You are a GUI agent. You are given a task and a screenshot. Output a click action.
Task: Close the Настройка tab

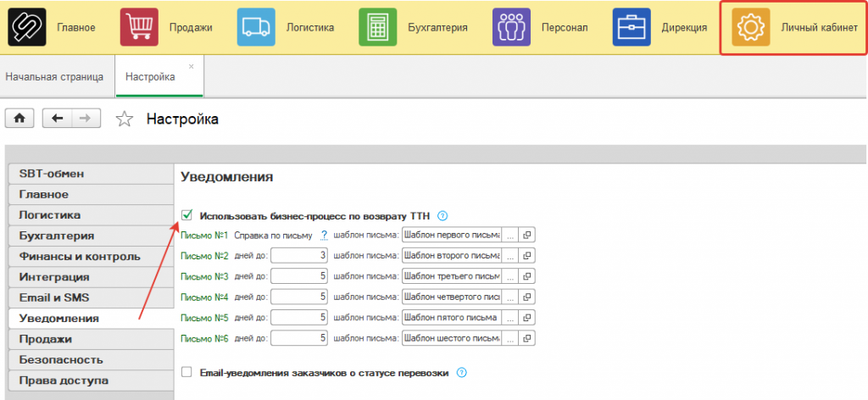(192, 66)
